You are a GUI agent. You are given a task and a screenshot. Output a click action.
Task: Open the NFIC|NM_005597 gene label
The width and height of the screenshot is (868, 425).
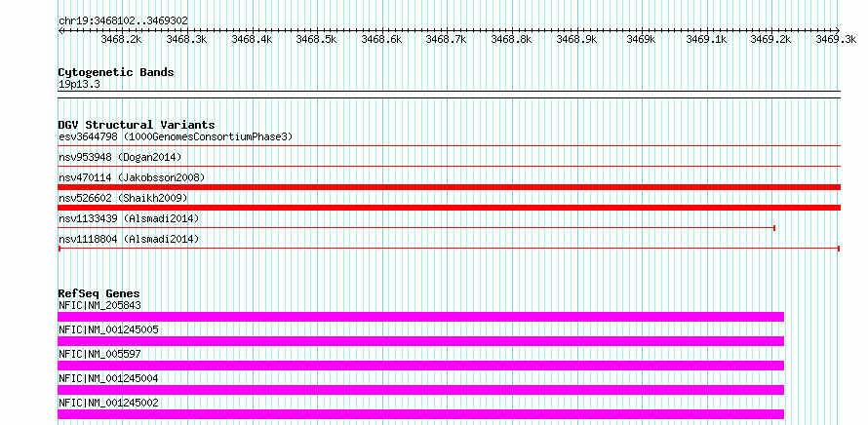tap(99, 354)
